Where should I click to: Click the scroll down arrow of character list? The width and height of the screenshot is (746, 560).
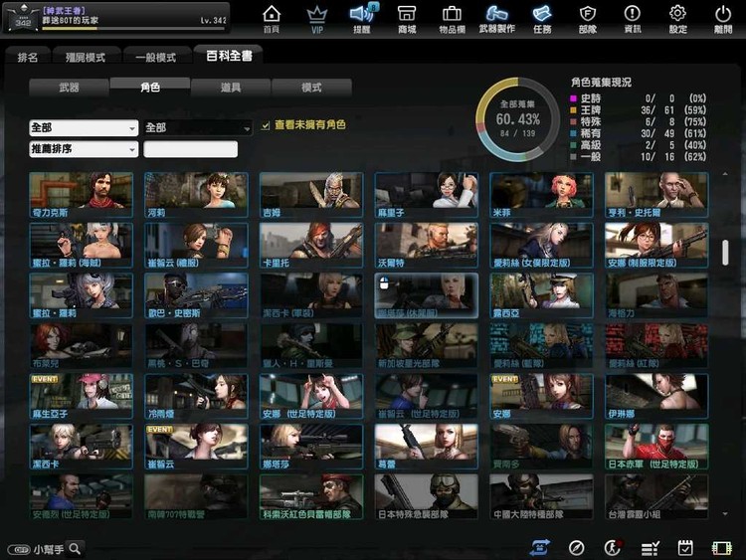725,514
